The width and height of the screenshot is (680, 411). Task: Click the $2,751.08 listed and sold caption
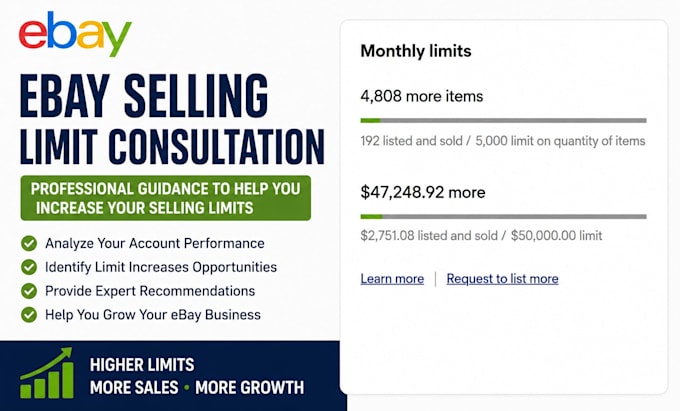point(429,235)
